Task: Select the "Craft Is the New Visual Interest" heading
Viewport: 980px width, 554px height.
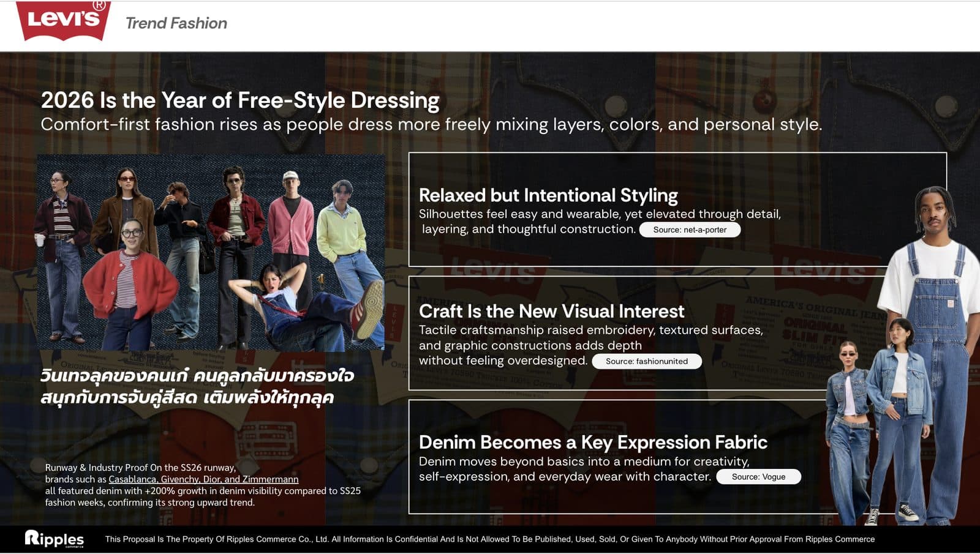Action: pyautogui.click(x=551, y=311)
